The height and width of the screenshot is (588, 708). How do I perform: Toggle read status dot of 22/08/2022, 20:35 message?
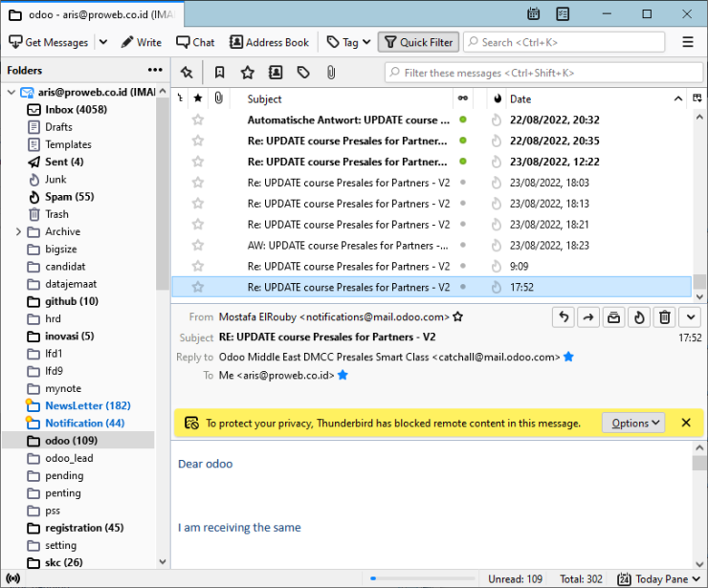click(463, 141)
